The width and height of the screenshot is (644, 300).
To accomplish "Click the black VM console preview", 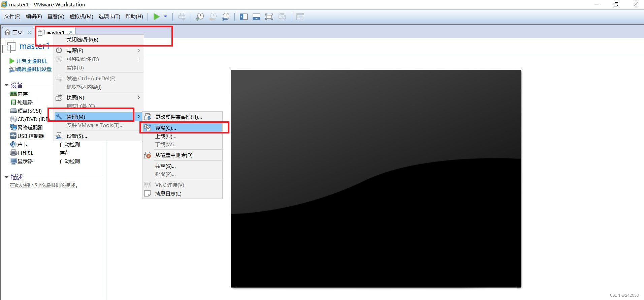I will 376,179.
